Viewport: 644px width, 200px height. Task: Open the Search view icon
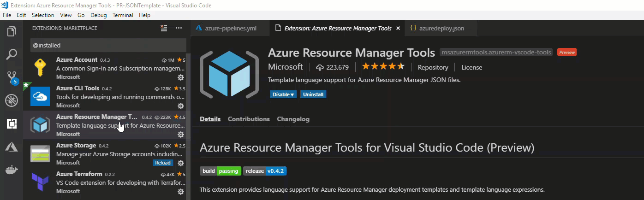12,54
